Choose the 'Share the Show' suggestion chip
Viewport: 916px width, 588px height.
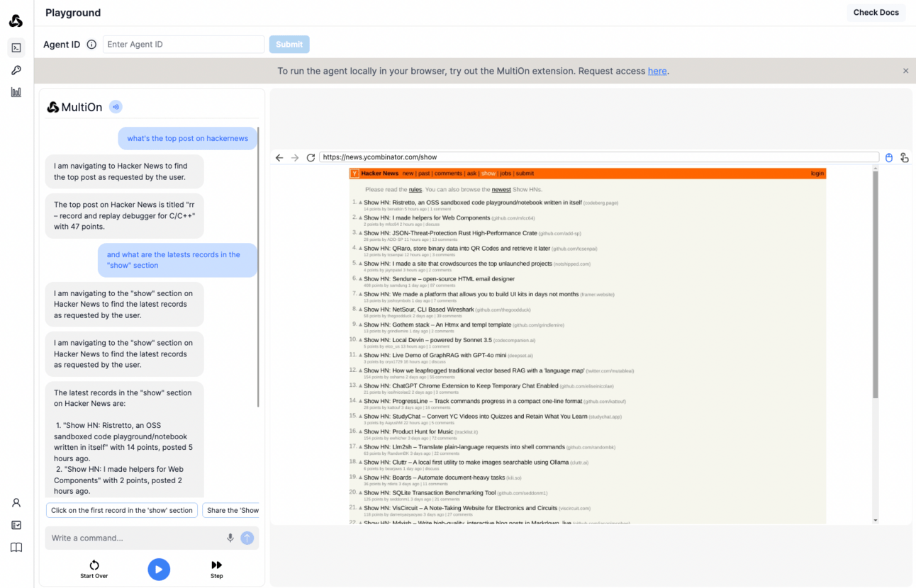point(231,510)
